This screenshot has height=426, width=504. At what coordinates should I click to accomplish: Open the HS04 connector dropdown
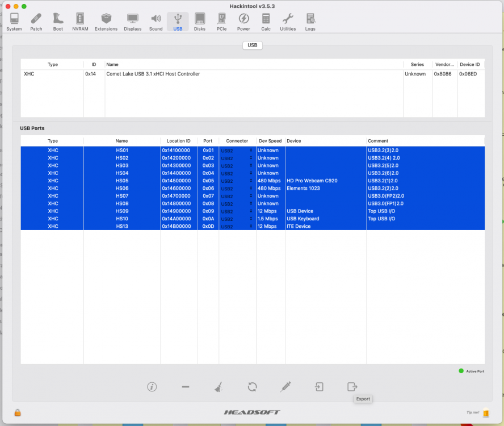237,173
